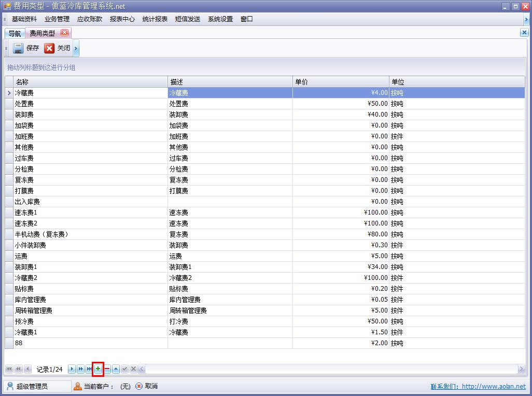Image resolution: width=532 pixels, height=396 pixels.
Task: Add a new record with green plus
Action: pos(98,369)
